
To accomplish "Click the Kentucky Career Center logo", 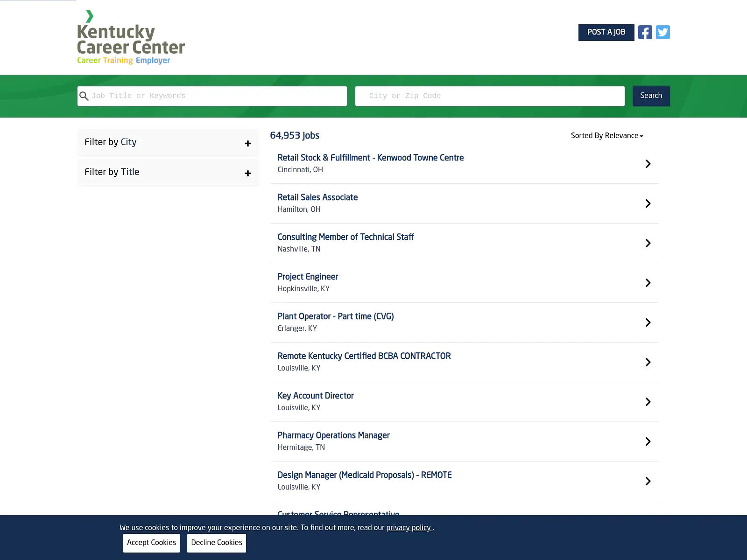I will pyautogui.click(x=131, y=37).
